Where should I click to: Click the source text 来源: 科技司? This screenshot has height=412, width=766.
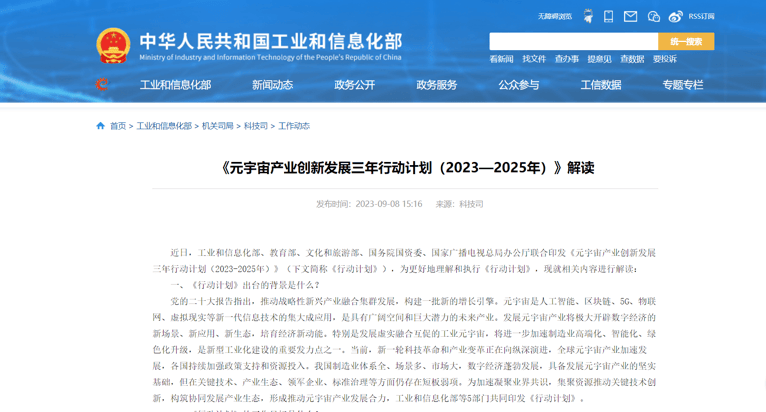tap(459, 204)
